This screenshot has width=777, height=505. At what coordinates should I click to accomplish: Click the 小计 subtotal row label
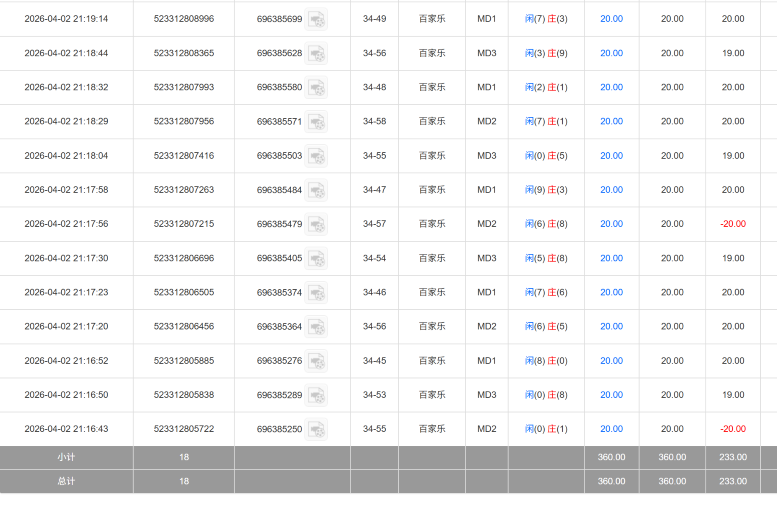pos(66,457)
